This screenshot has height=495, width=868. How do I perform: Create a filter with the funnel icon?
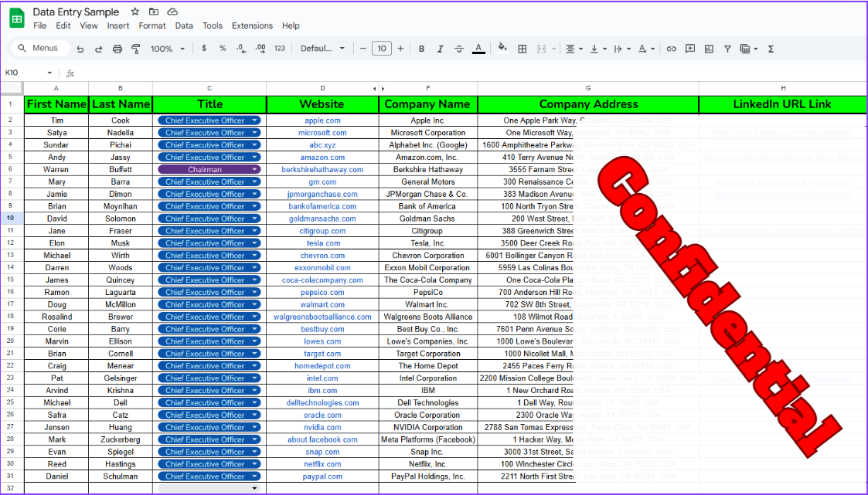coord(727,49)
